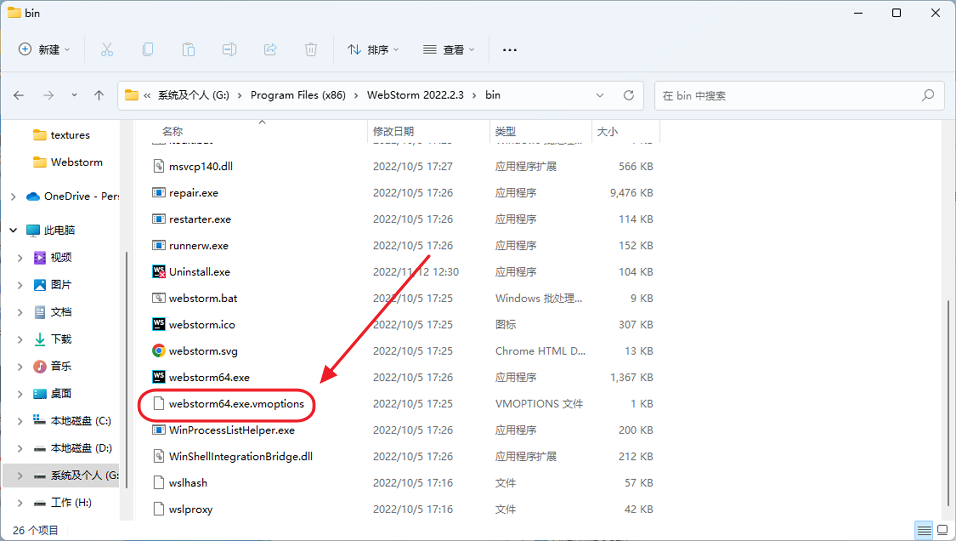The width and height of the screenshot is (956, 541).
Task: Click the webstorm.bat file icon
Action: pyautogui.click(x=159, y=298)
